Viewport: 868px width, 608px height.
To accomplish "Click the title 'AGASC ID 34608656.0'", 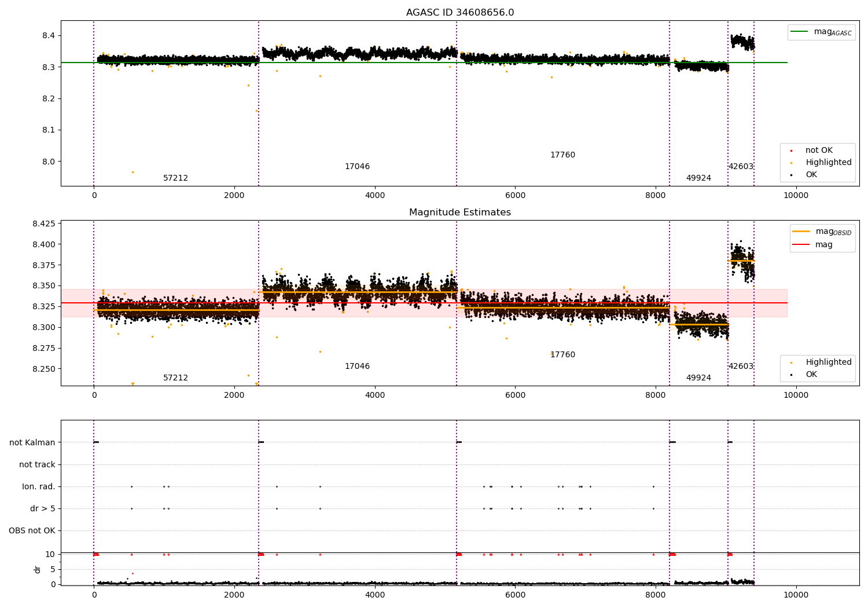I will [460, 13].
